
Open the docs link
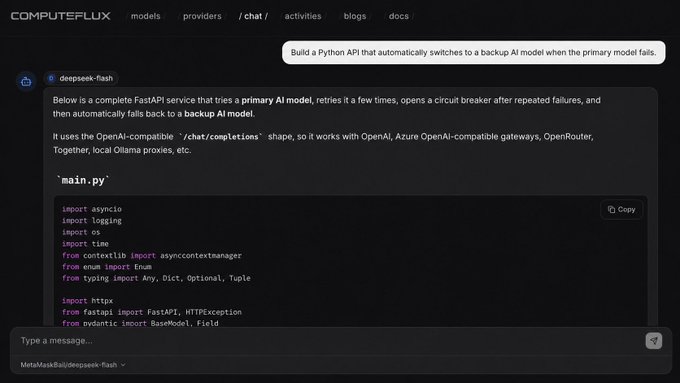(x=399, y=16)
